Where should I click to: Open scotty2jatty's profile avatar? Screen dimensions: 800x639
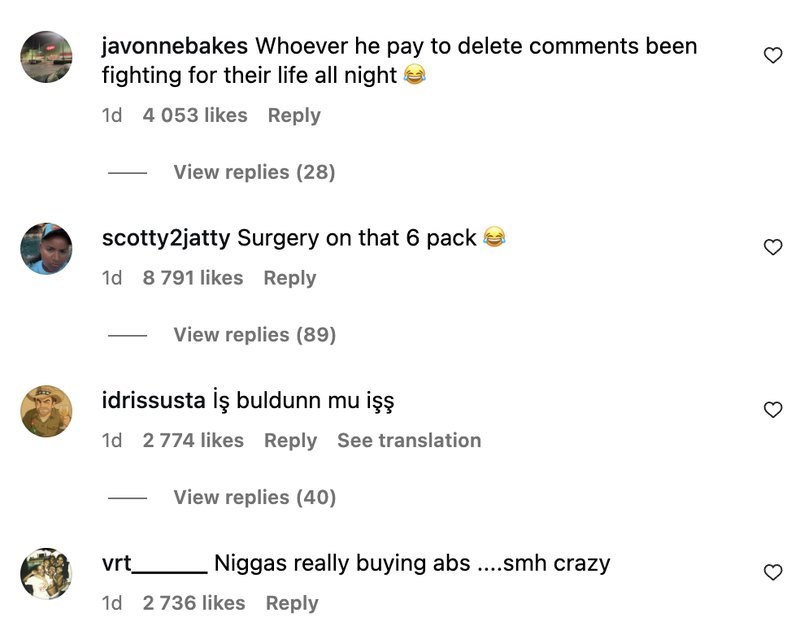(x=46, y=249)
